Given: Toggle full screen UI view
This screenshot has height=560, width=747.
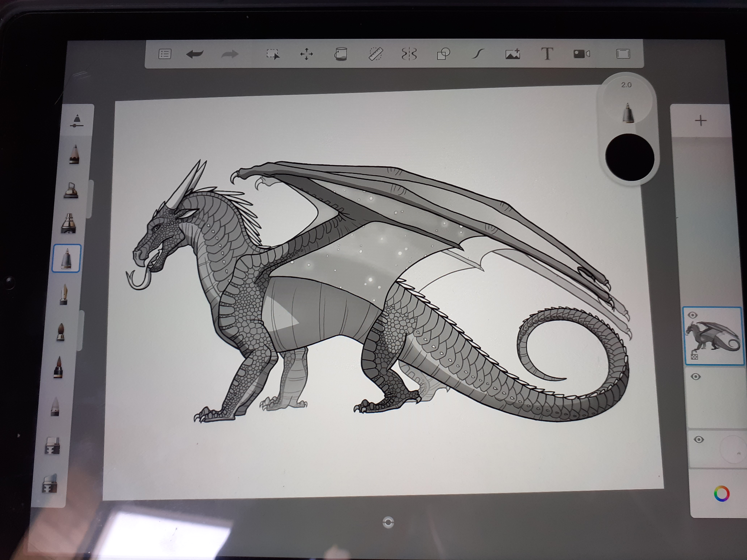Looking at the screenshot, I should pyautogui.click(x=623, y=54).
